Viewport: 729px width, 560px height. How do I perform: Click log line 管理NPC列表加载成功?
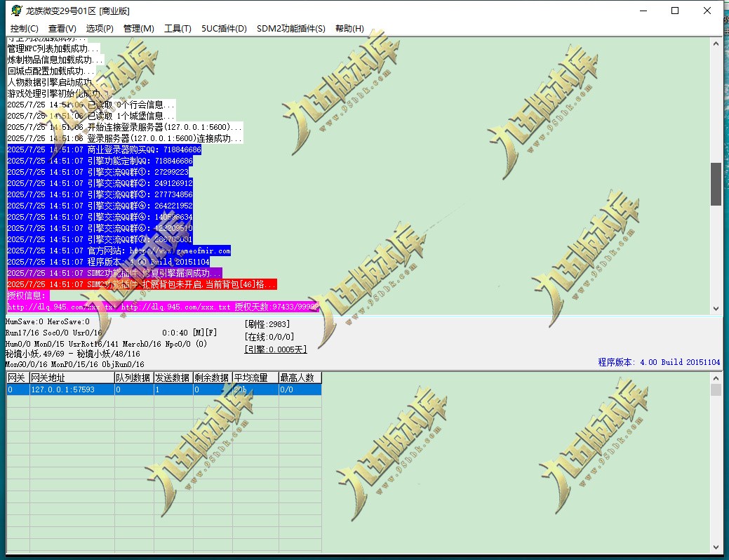(x=53, y=48)
